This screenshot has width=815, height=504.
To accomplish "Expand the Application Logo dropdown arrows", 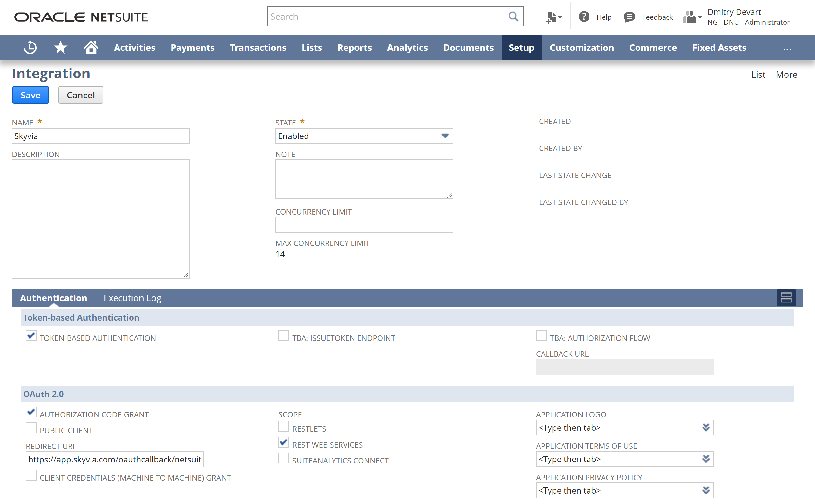I will pyautogui.click(x=706, y=428).
